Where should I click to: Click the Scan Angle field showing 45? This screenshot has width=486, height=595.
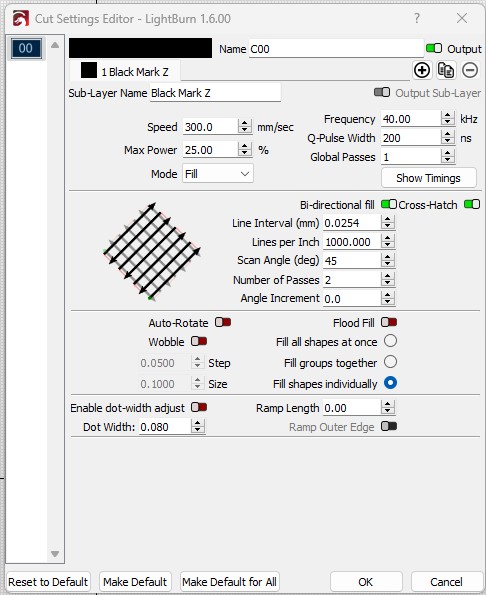click(x=352, y=260)
